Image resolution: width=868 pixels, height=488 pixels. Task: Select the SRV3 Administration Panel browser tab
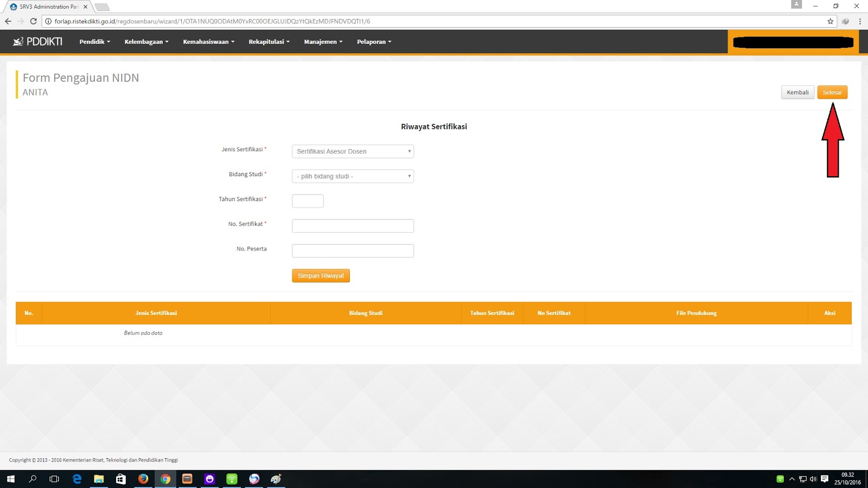pos(46,7)
